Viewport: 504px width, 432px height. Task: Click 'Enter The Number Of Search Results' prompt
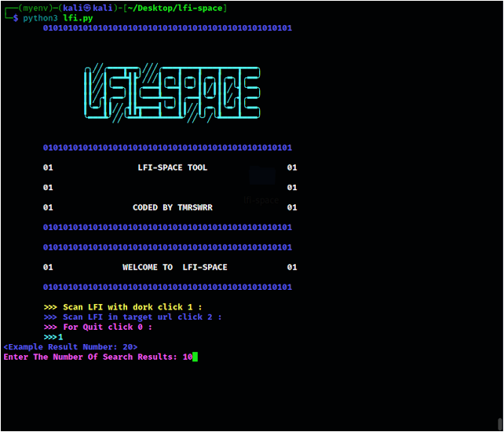point(90,357)
